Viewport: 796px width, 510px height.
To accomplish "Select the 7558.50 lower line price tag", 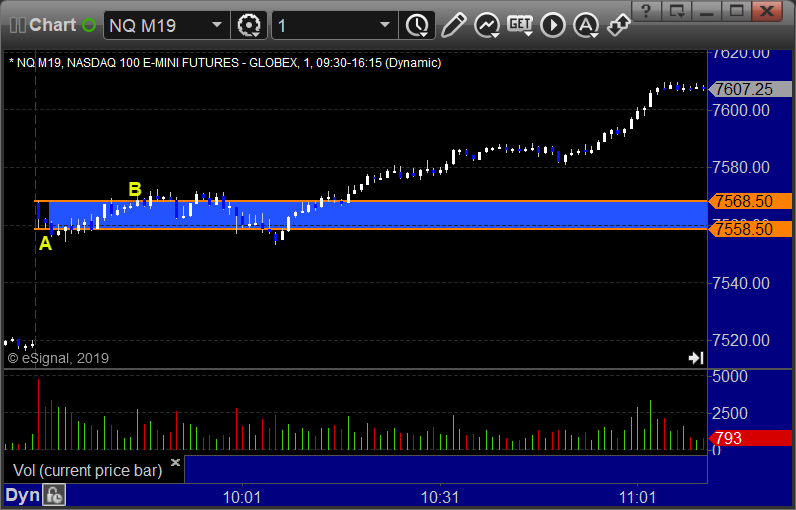I will point(750,229).
